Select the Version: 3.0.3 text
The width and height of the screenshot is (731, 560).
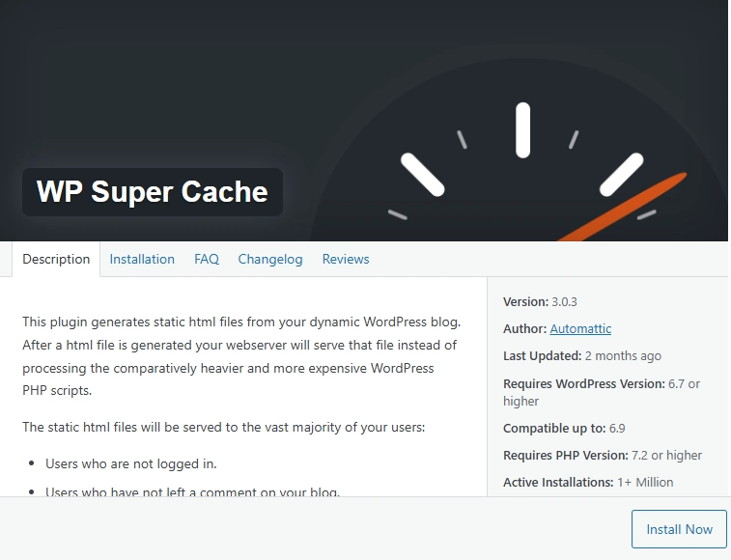pos(540,301)
